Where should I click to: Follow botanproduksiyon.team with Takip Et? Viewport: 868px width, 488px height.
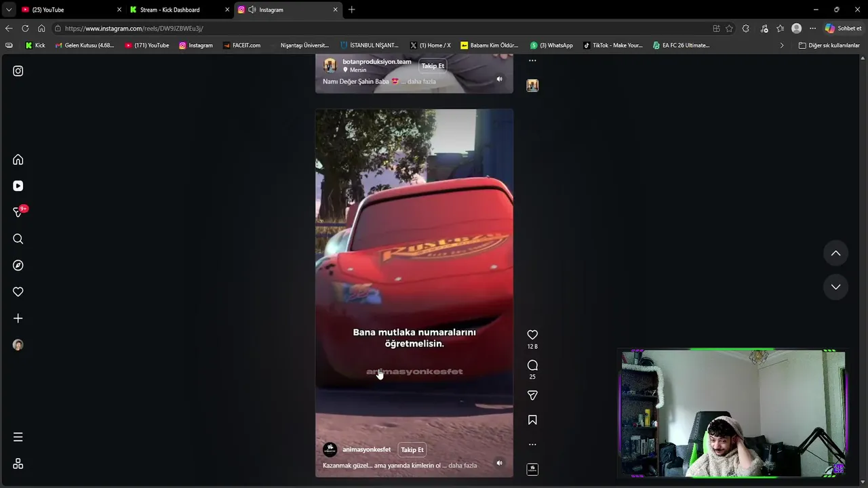[x=433, y=66]
